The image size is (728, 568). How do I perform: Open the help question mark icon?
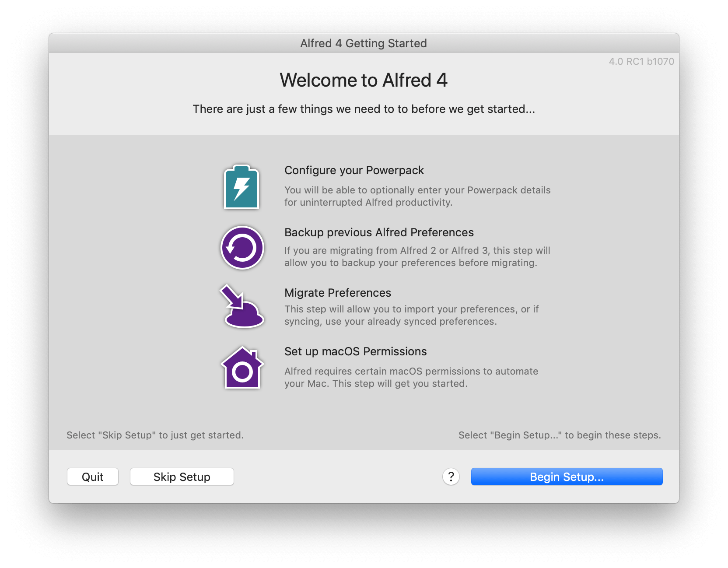pos(451,477)
